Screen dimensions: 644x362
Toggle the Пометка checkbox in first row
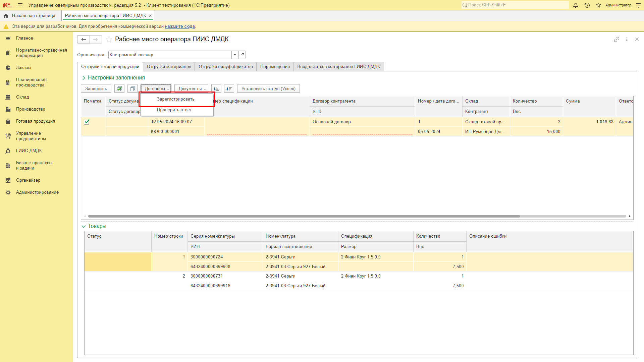tap(87, 122)
